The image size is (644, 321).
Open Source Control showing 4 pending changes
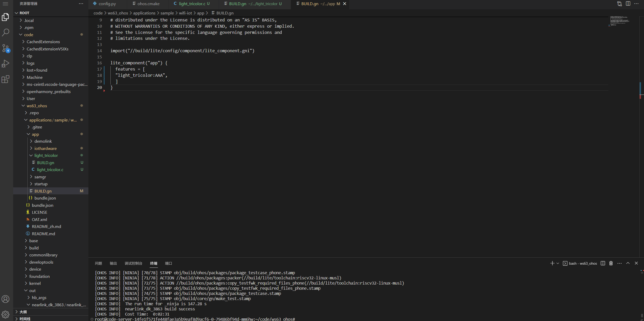(5, 48)
